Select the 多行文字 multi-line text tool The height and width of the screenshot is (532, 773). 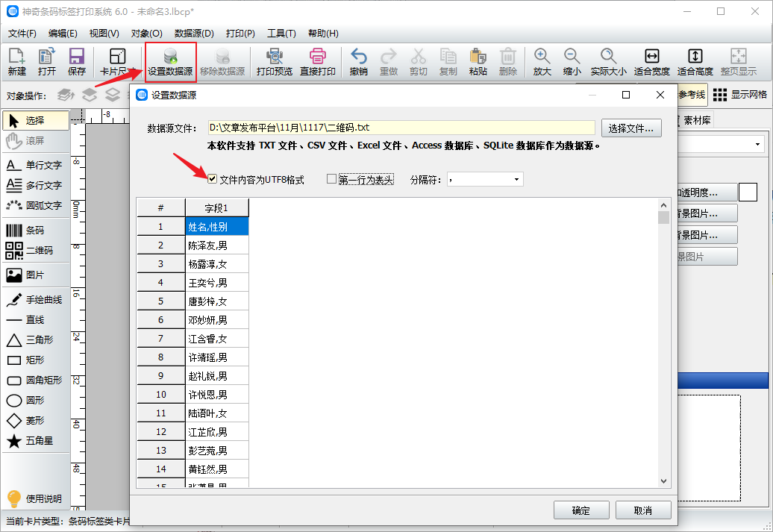pyautogui.click(x=36, y=185)
